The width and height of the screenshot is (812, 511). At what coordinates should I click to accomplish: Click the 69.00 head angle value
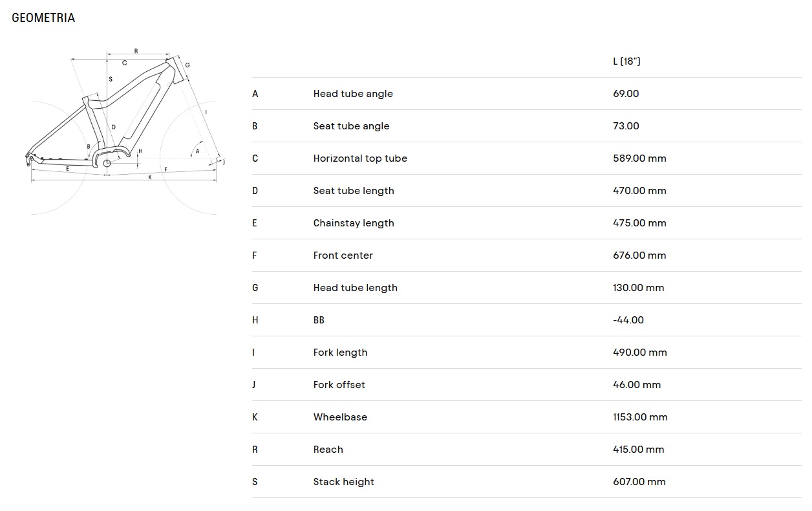coord(626,94)
